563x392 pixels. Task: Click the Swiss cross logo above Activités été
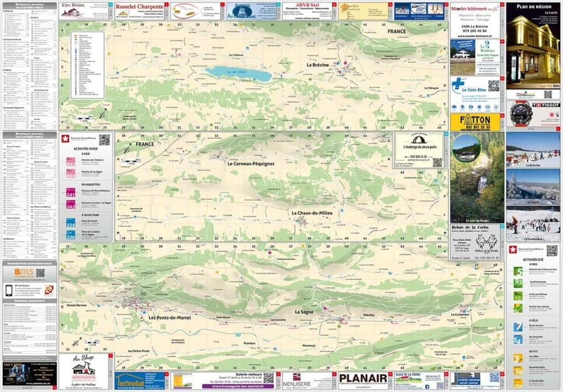pos(513,249)
